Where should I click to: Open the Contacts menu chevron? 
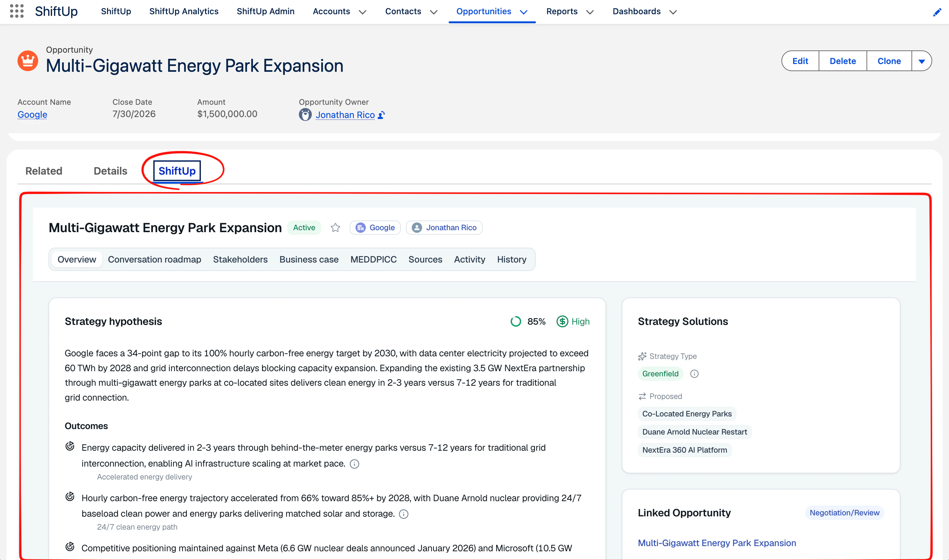(434, 12)
